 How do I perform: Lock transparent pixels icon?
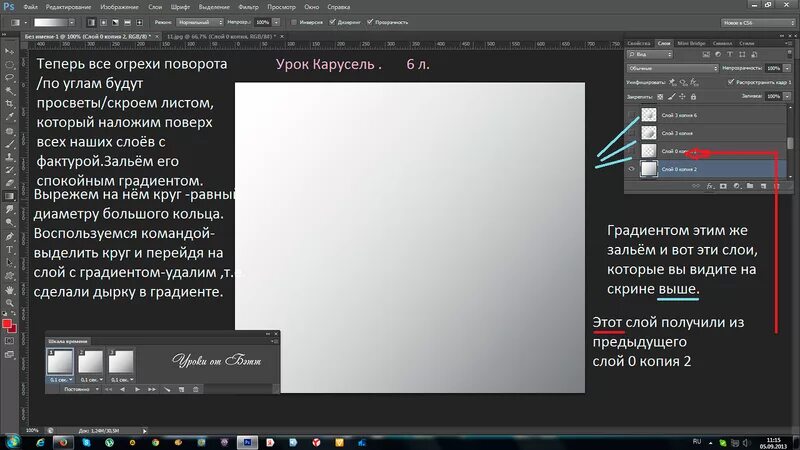coord(660,96)
